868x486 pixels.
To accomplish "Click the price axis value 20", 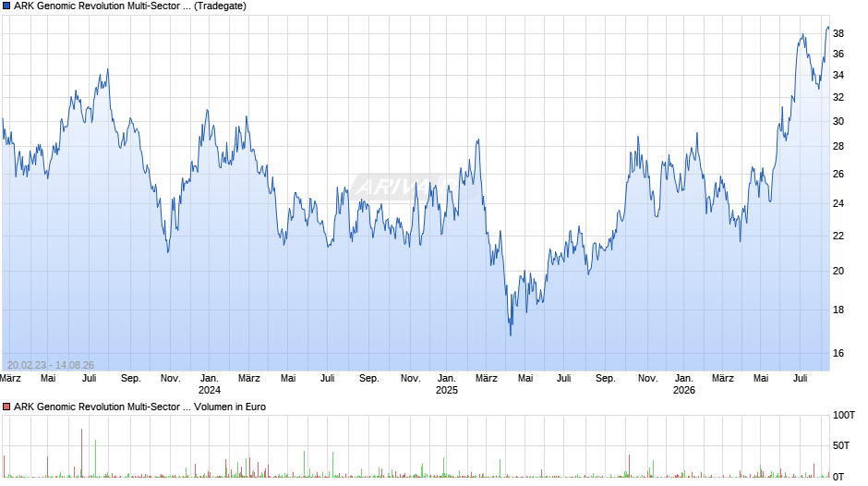I will (x=838, y=271).
